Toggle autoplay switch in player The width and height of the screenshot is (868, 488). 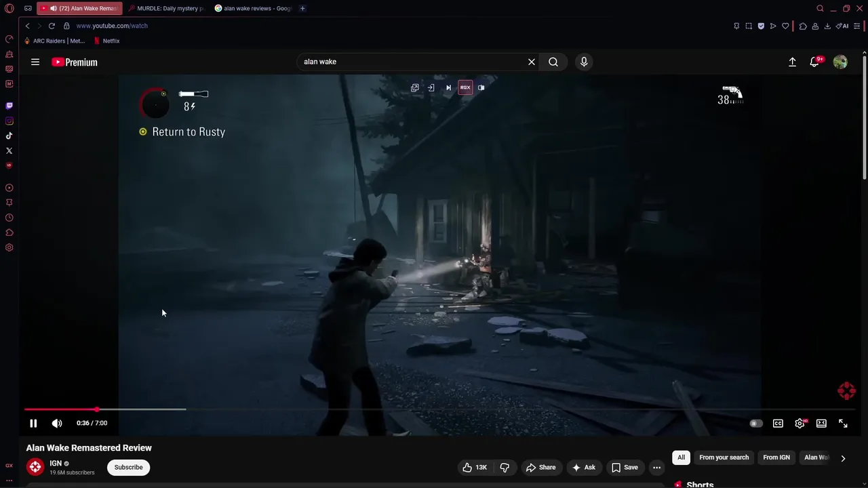click(x=755, y=424)
